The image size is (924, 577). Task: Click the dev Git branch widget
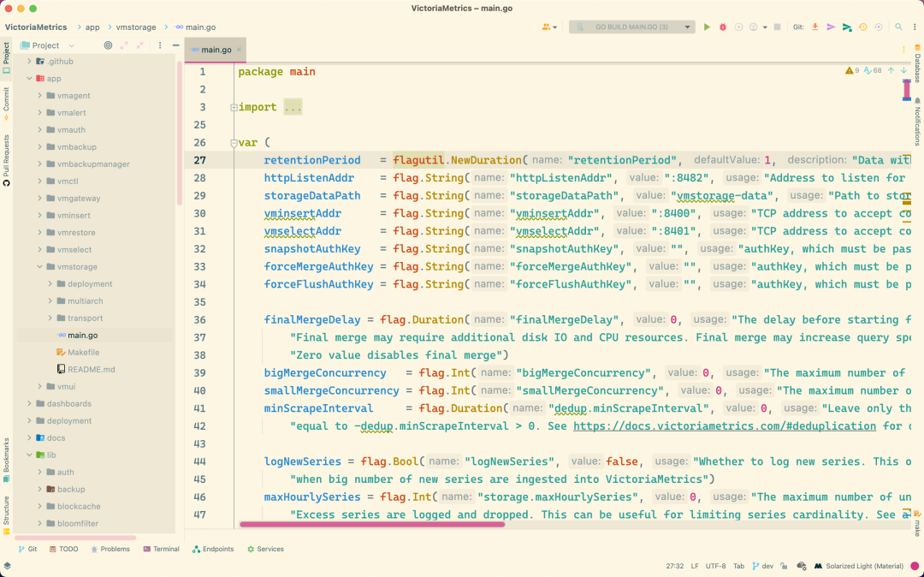762,566
